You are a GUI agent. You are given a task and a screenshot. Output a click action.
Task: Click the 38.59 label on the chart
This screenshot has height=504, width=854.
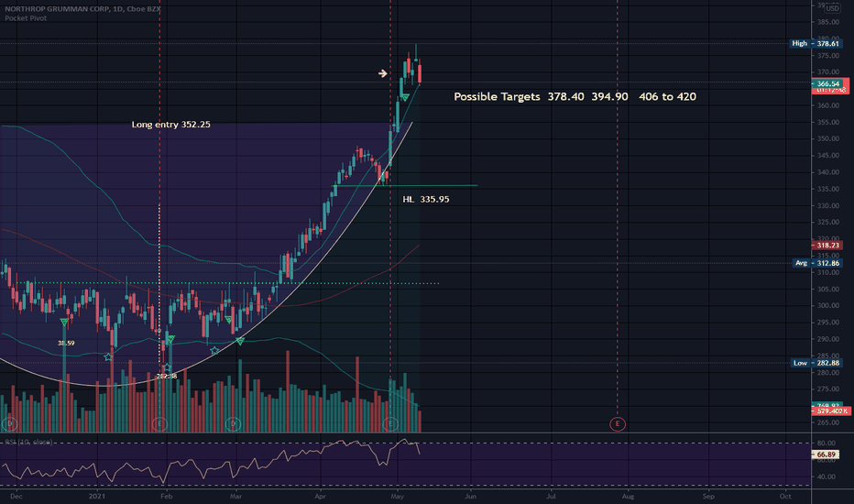(x=66, y=344)
